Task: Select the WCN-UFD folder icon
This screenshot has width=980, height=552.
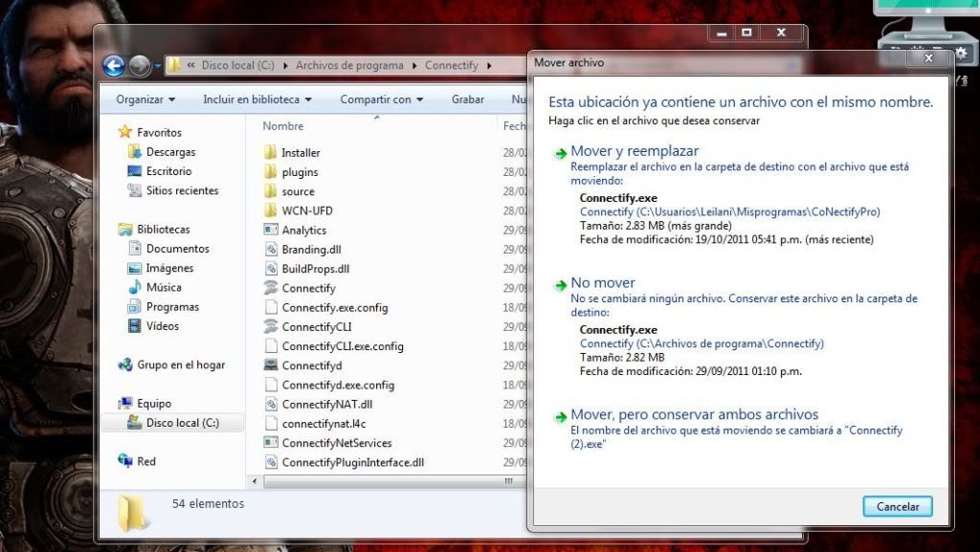Action: pyautogui.click(x=271, y=210)
